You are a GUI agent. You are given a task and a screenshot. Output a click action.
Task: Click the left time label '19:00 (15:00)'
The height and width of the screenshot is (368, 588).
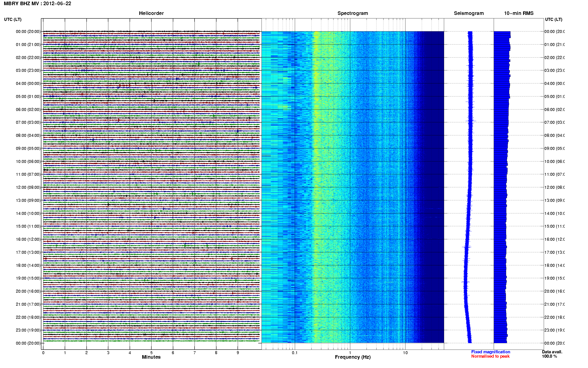click(28, 278)
